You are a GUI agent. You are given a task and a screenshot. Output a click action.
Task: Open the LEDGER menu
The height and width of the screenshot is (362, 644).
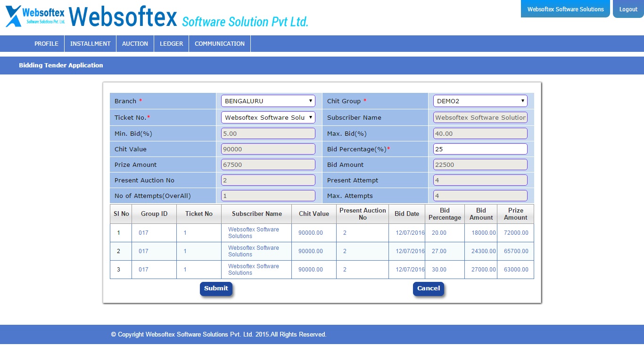point(171,43)
